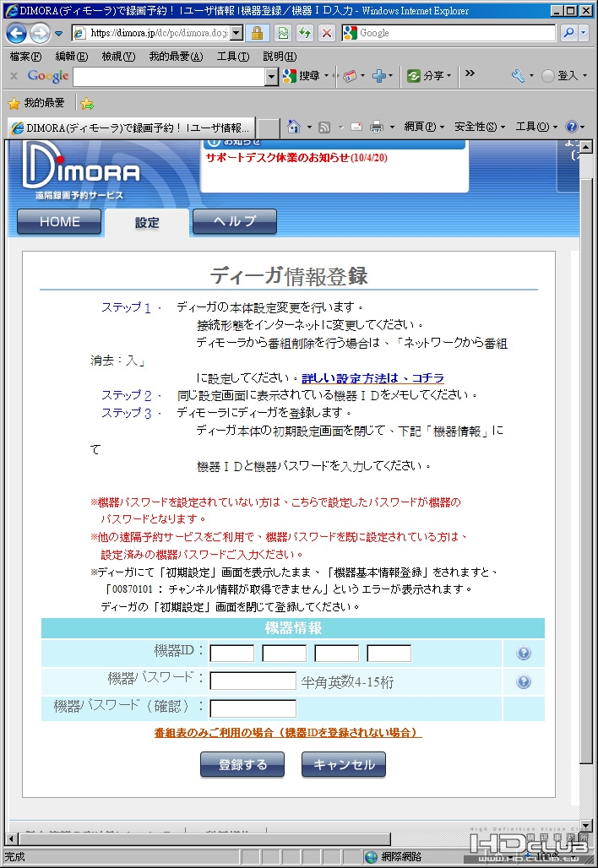Click the security lock icon in address bar

(257, 33)
